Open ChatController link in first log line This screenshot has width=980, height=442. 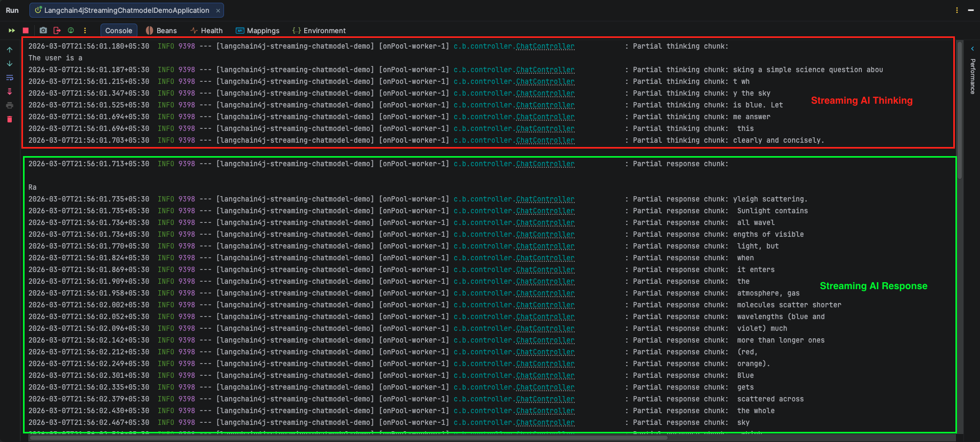pyautogui.click(x=545, y=46)
